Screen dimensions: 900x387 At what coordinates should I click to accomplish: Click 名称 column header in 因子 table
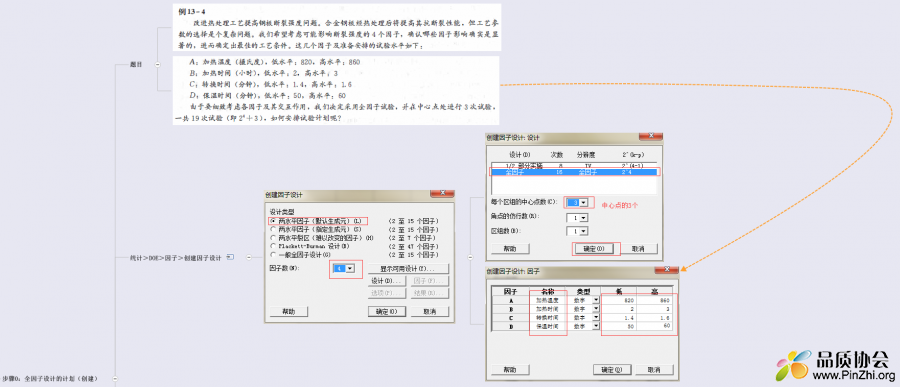pos(548,291)
